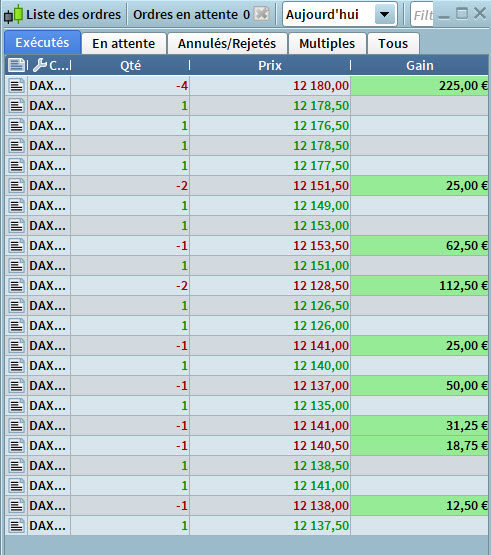491x555 pixels.
Task: Open detail icon for 12 180,00 row
Action: (x=17, y=86)
